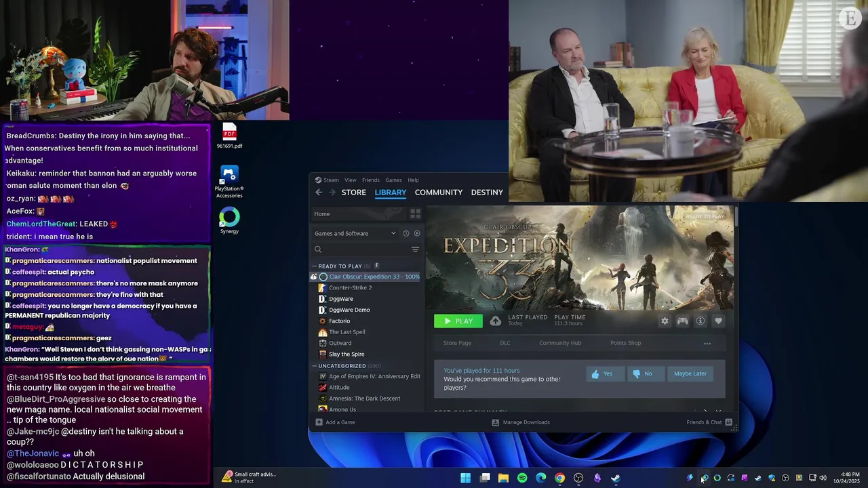Open the Steam logo menu

[x=327, y=180]
